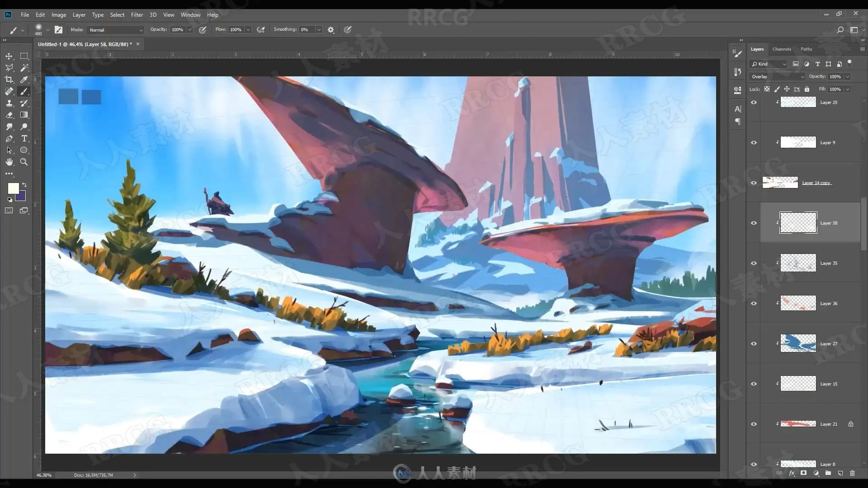Viewport: 868px width, 488px height.
Task: Delete layer with trash icon
Action: click(x=852, y=473)
